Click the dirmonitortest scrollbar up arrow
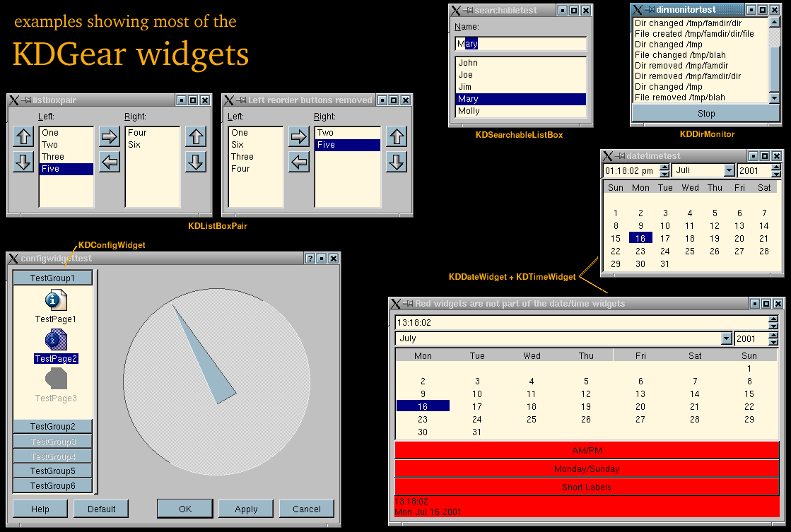791x532 pixels. click(x=774, y=22)
